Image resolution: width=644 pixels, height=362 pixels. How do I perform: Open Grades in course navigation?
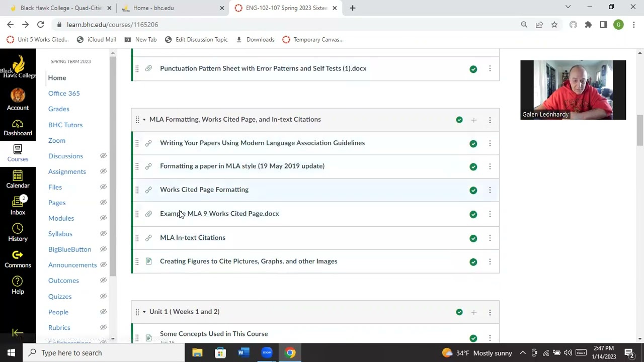coord(59,109)
